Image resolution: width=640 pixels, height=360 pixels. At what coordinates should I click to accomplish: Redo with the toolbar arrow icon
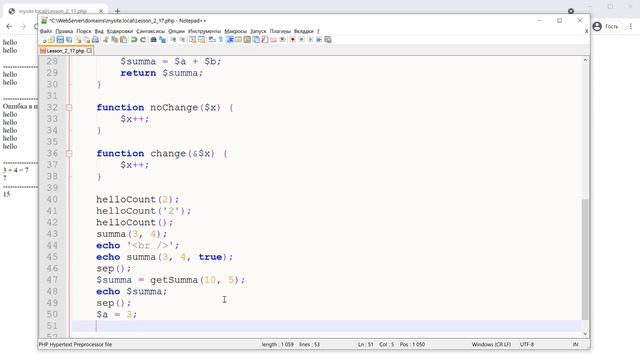click(142, 40)
